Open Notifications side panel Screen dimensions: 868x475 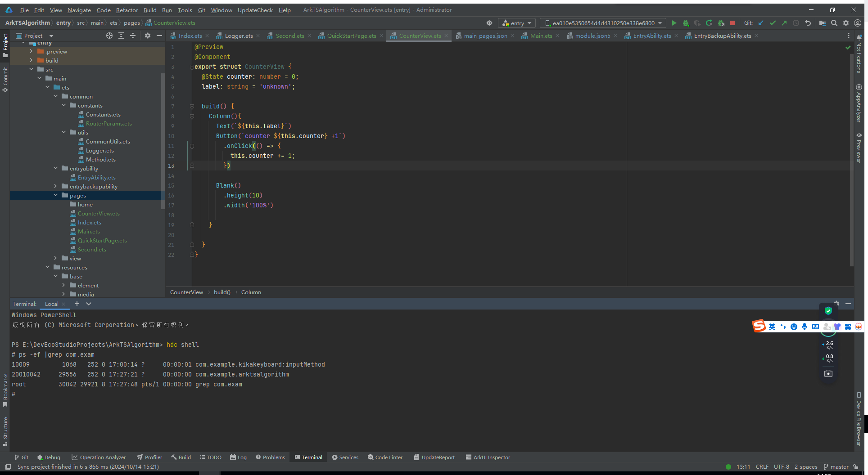[859, 54]
